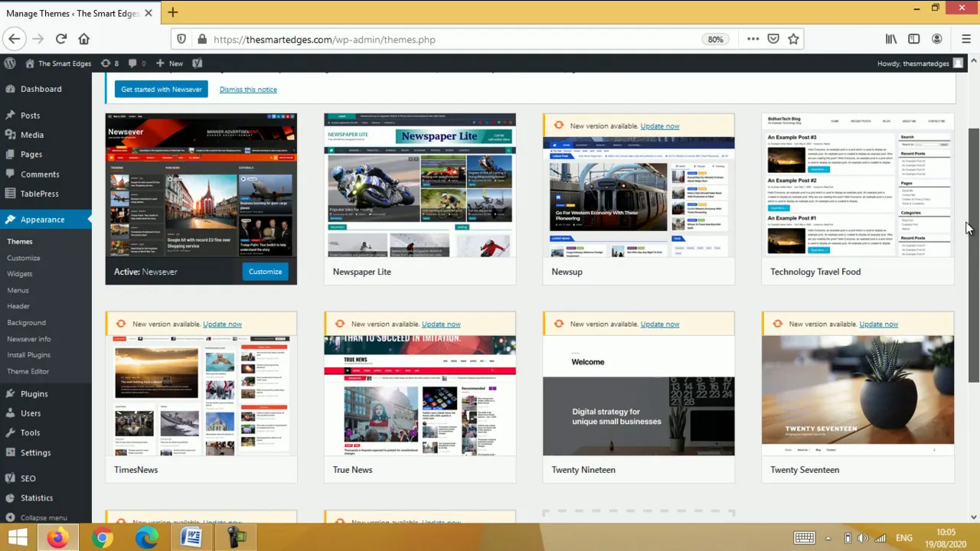
Task: Click Customize on the active Newsever theme
Action: pos(265,272)
